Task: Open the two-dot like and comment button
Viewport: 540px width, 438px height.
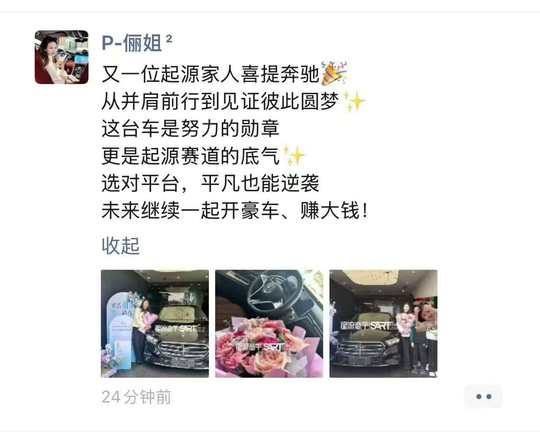Action: [483, 397]
